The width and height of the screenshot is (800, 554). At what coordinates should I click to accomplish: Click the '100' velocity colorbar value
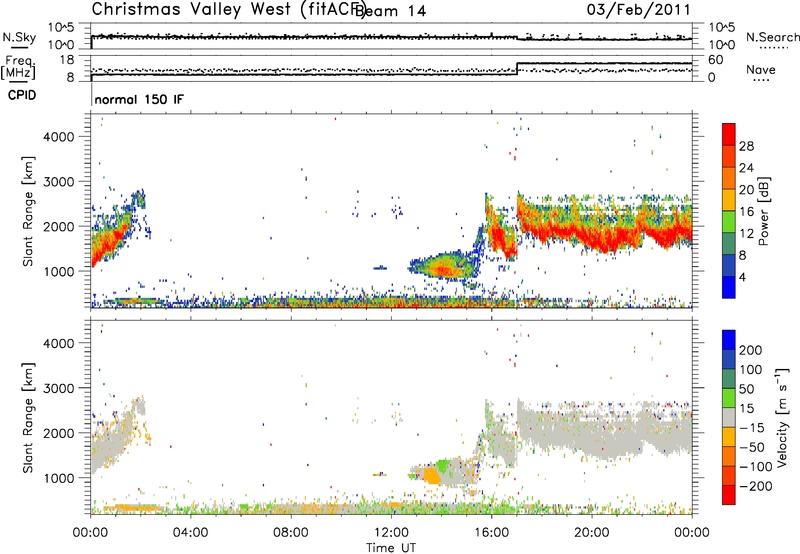[751, 370]
